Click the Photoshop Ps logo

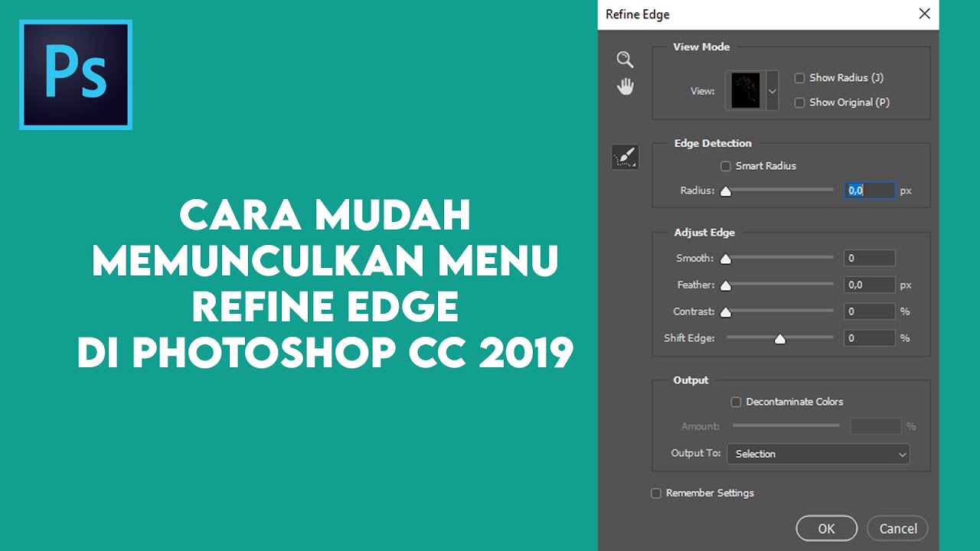(x=76, y=74)
